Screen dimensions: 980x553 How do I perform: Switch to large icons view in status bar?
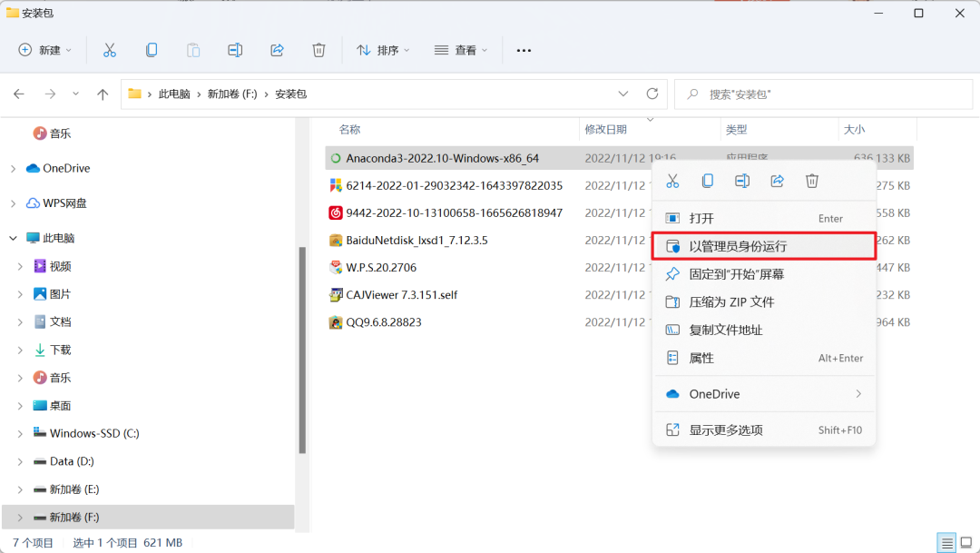tap(966, 542)
